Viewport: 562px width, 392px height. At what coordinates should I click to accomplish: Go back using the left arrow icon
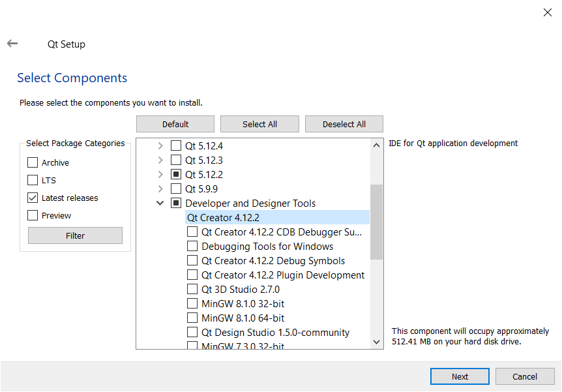[x=12, y=44]
